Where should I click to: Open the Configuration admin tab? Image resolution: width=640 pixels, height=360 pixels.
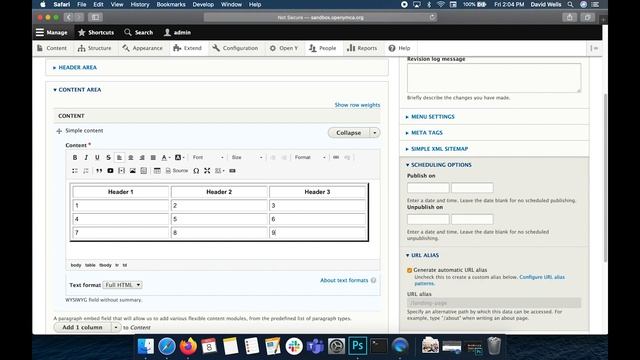pos(235,48)
